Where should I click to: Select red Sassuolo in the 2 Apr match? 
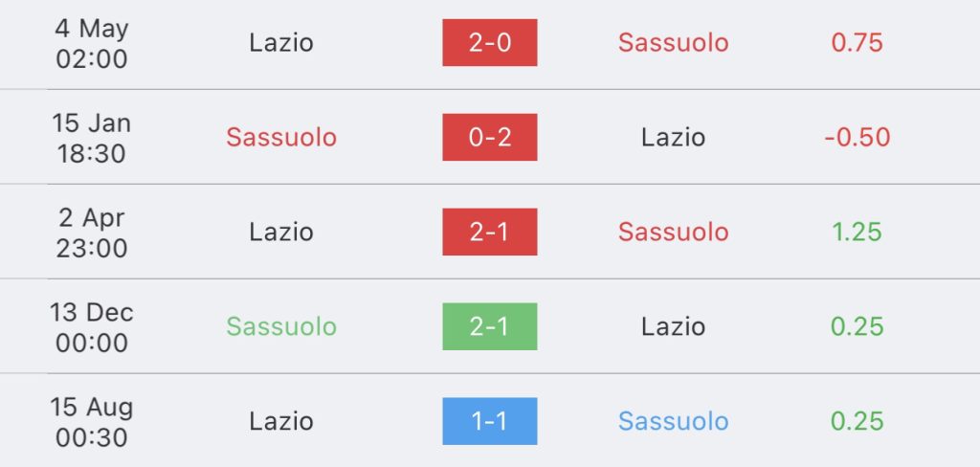pos(673,232)
